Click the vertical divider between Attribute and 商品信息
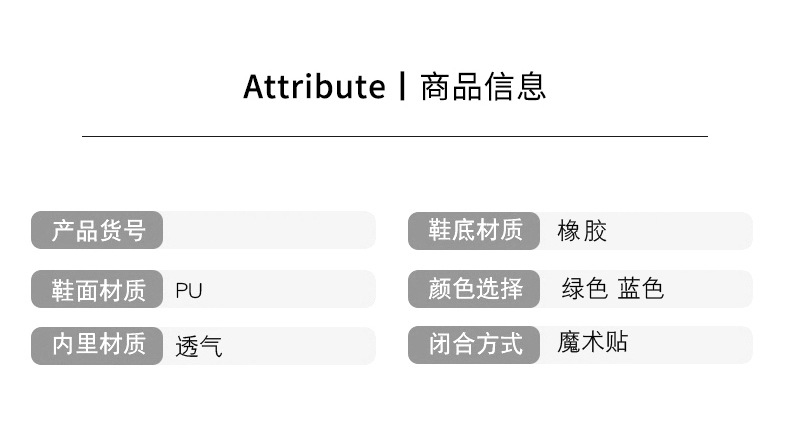The image size is (790, 448). (x=402, y=87)
